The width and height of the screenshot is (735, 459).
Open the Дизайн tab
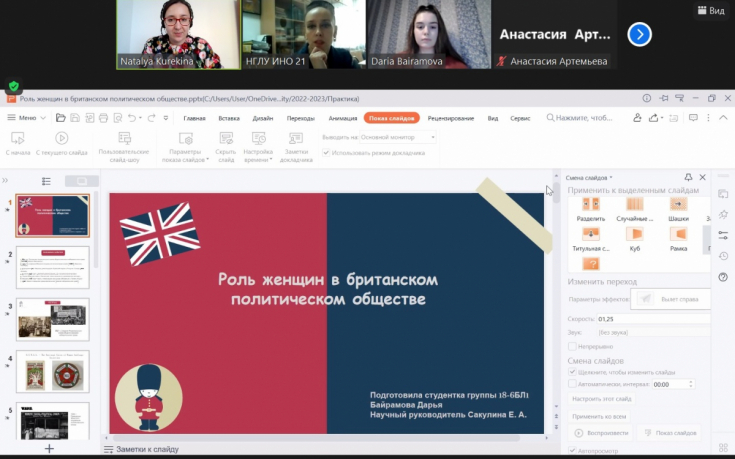click(x=262, y=118)
